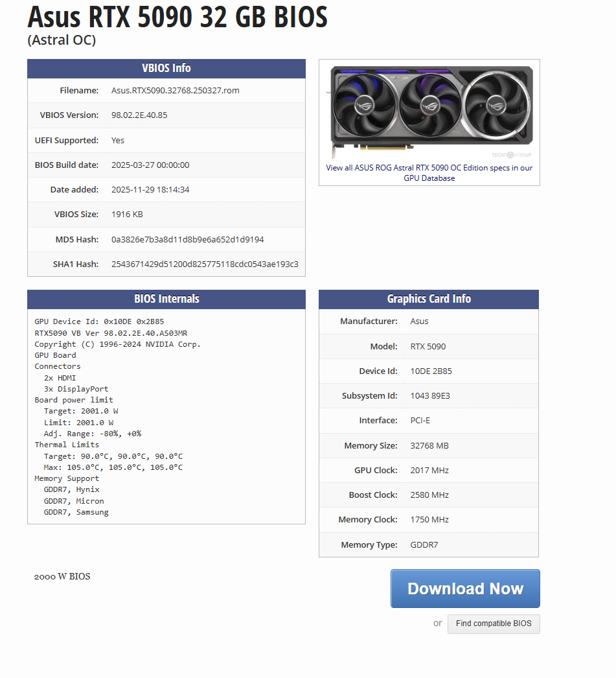The height and width of the screenshot is (678, 616).
Task: Select the filename Asus.RTX5090.32768.250327.rom
Action: pyautogui.click(x=176, y=90)
